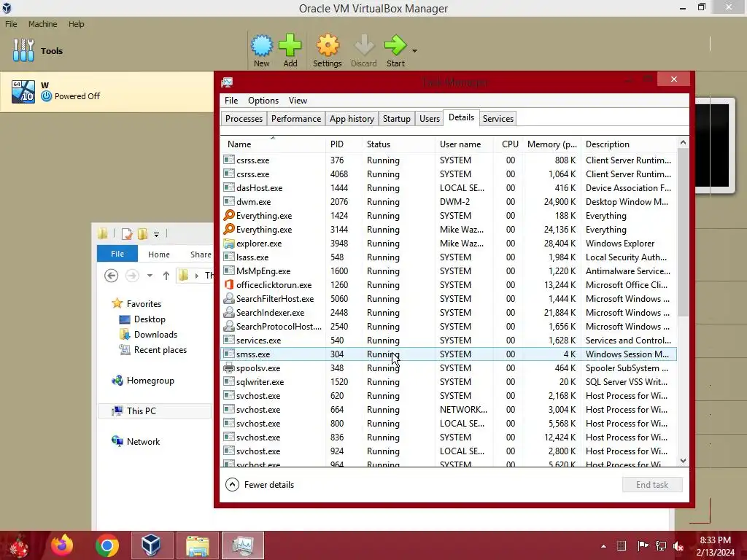Switch to the Performance tab
Image resolution: width=747 pixels, height=560 pixels.
click(296, 119)
